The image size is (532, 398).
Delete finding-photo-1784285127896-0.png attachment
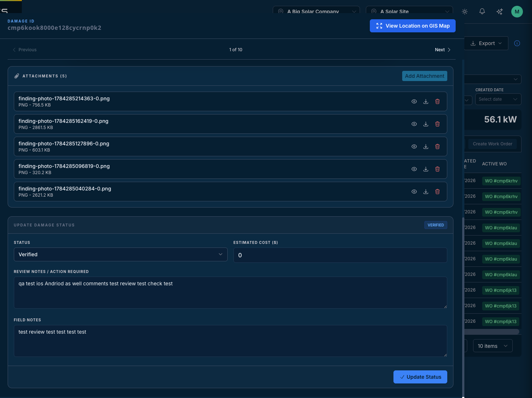437,146
